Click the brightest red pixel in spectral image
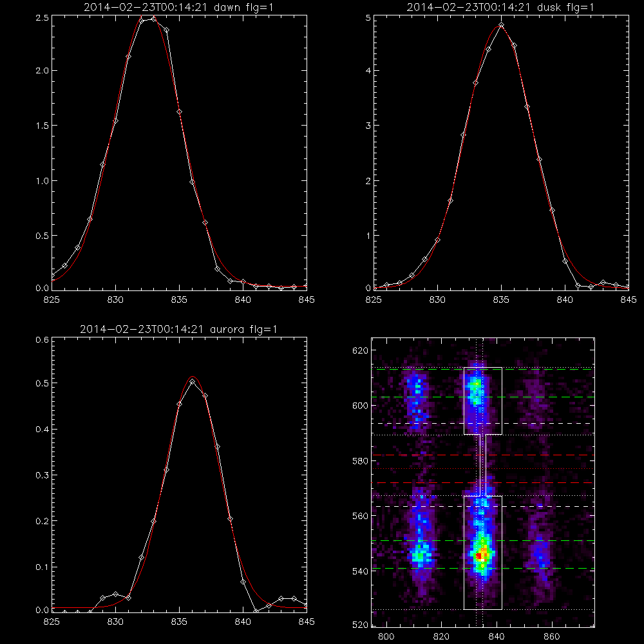This screenshot has height=644, width=644. point(479,556)
